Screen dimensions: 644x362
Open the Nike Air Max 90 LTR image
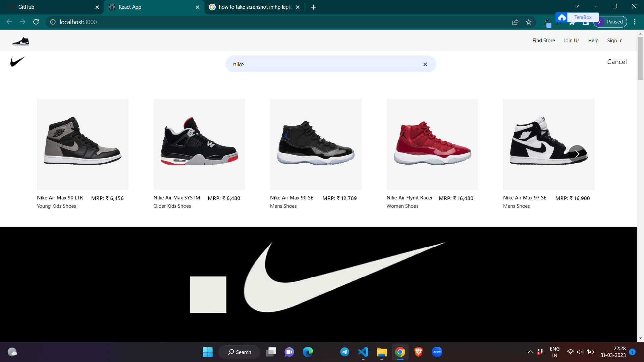click(x=83, y=144)
